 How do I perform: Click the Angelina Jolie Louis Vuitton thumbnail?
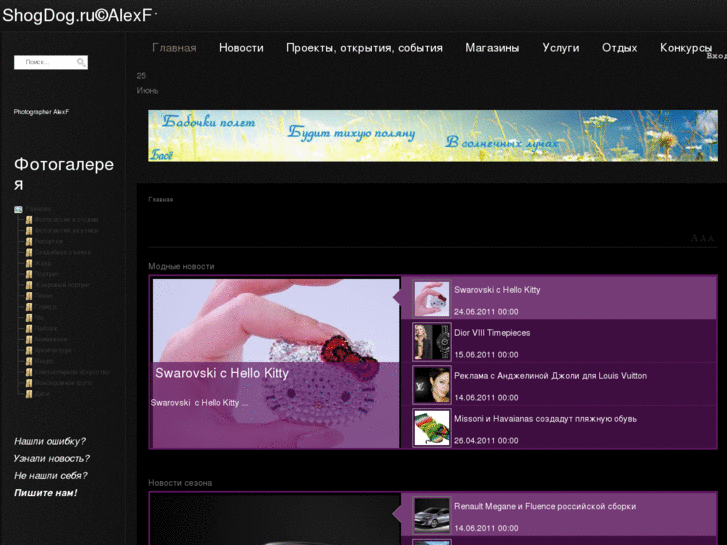432,385
